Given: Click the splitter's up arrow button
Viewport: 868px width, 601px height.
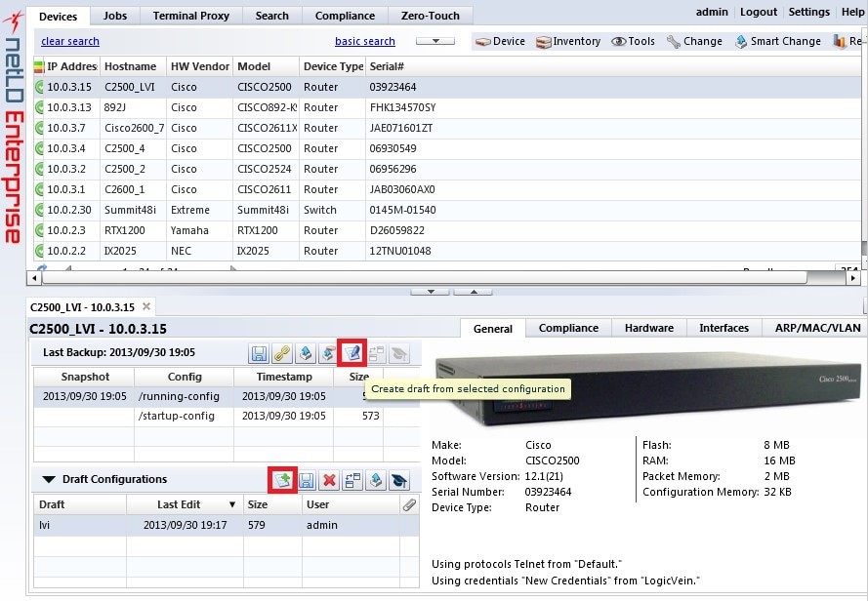Looking at the screenshot, I should click(x=474, y=292).
